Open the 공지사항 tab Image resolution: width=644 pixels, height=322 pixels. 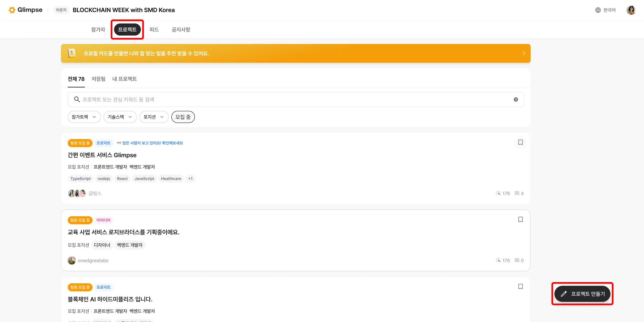181,30
